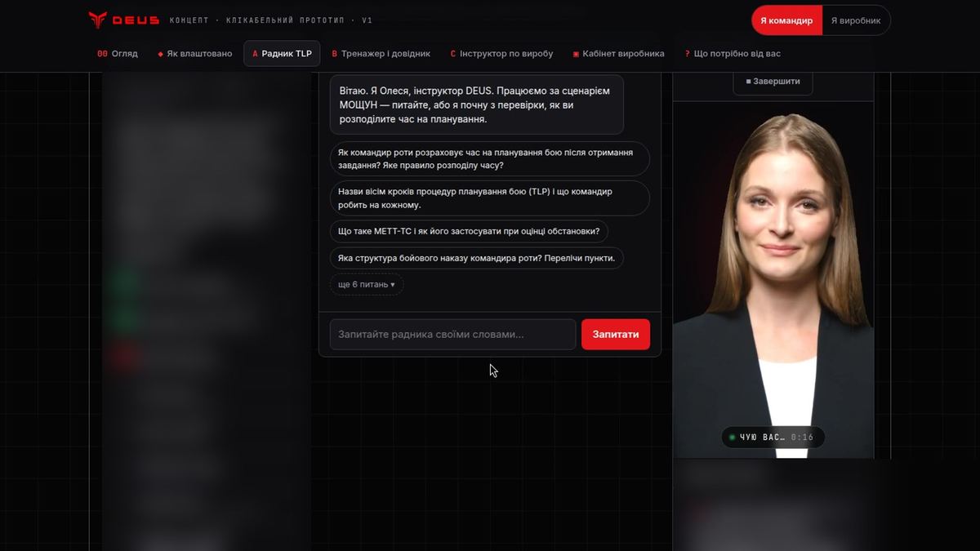The width and height of the screenshot is (980, 551).
Task: Switch to "C Інструктор по виробу" tab
Action: [501, 54]
